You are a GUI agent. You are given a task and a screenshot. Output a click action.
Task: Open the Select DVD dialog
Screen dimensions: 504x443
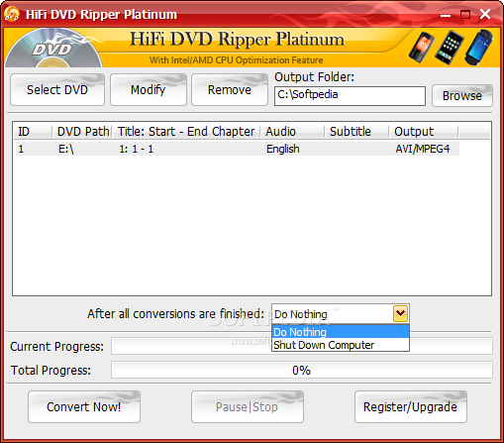57,90
